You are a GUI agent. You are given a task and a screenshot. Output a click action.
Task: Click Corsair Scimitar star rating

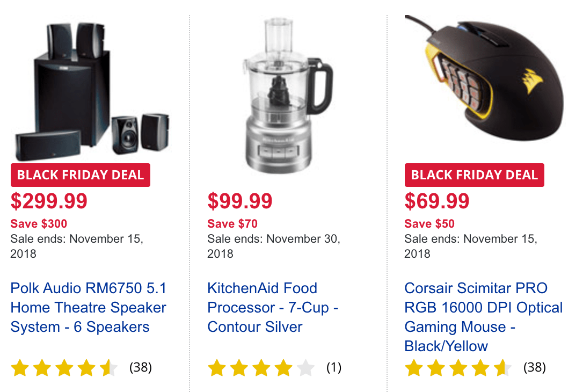[458, 368]
